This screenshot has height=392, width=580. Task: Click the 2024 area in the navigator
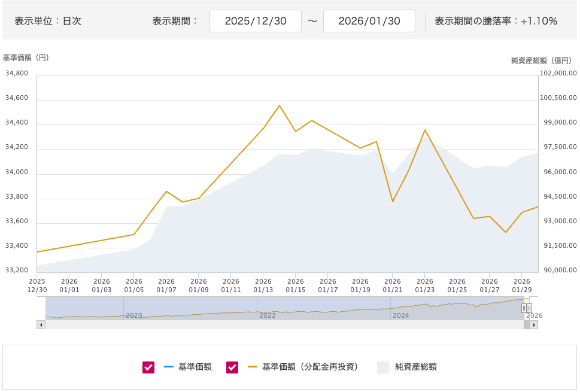[x=400, y=315]
